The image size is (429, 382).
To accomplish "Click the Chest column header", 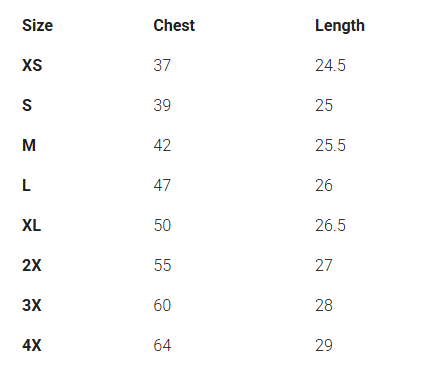I will (174, 25).
